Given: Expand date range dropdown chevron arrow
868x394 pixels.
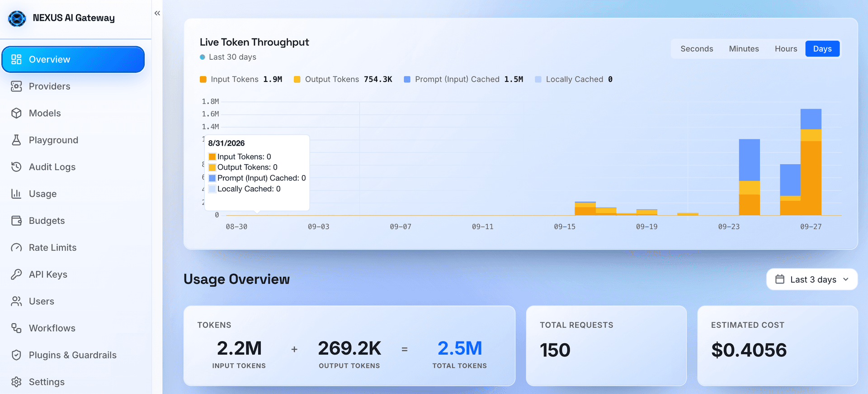Looking at the screenshot, I should coord(846,280).
